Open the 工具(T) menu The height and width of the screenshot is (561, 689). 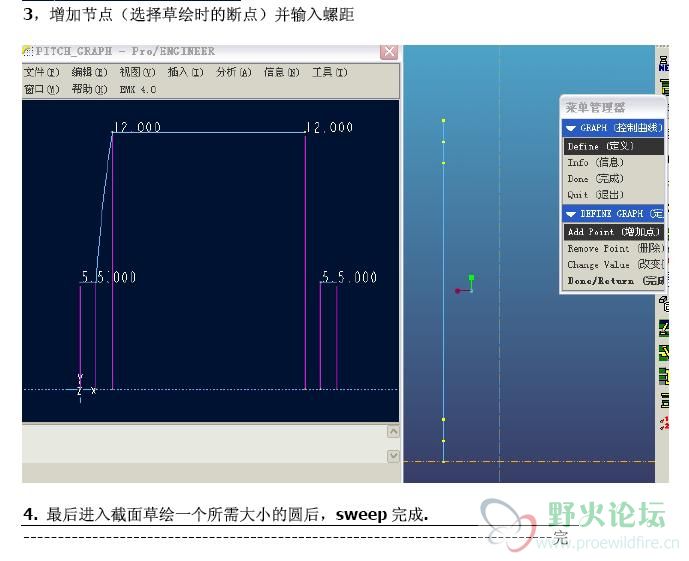pos(330,72)
